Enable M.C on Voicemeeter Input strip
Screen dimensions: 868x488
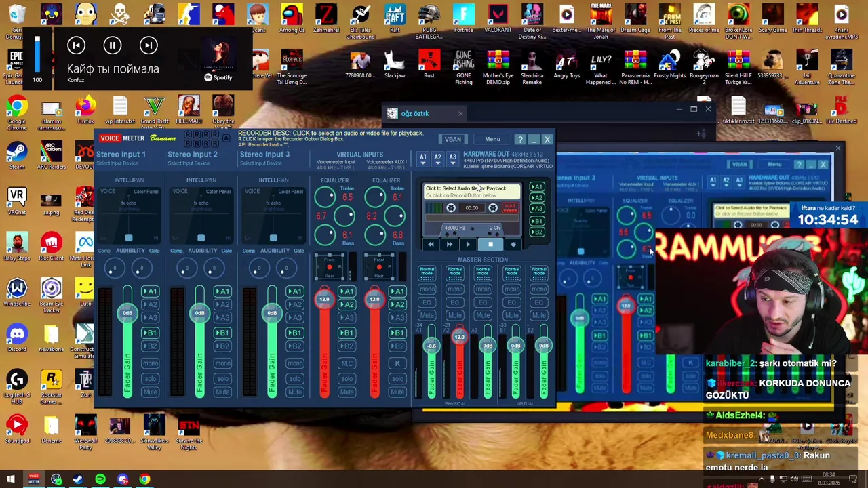point(347,363)
